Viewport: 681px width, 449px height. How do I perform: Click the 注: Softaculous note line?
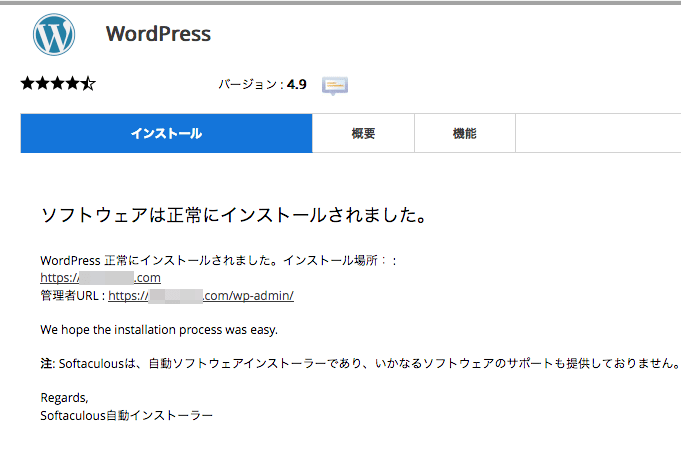(x=360, y=363)
